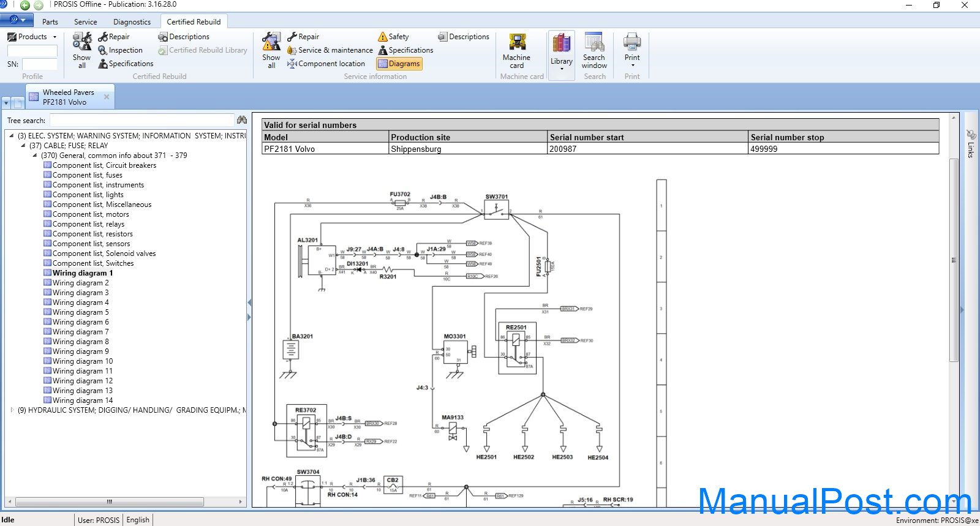Select Wiring diagram 1
The width and height of the screenshot is (980, 526).
pyautogui.click(x=83, y=273)
